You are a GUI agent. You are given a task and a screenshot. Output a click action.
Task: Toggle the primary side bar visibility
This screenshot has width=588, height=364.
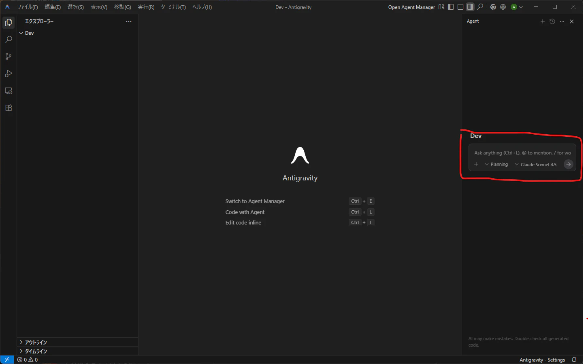(x=451, y=7)
